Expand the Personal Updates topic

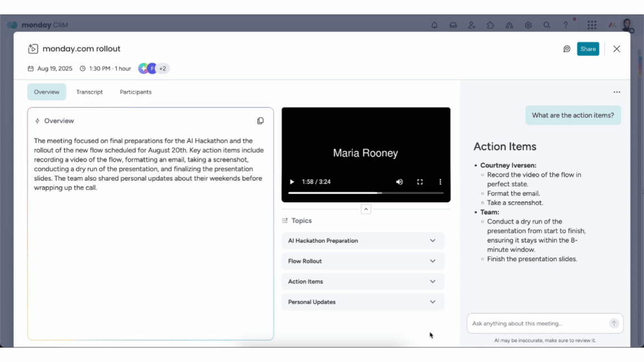click(363, 302)
